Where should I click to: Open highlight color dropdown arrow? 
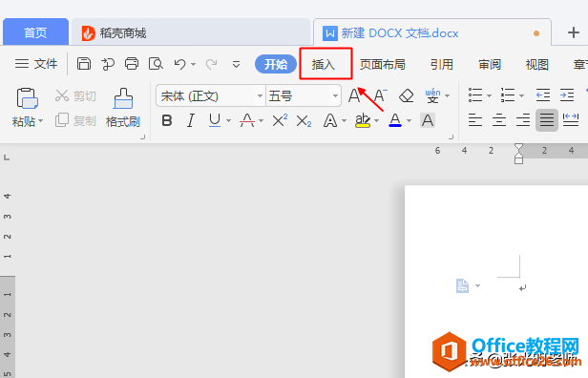(376, 120)
